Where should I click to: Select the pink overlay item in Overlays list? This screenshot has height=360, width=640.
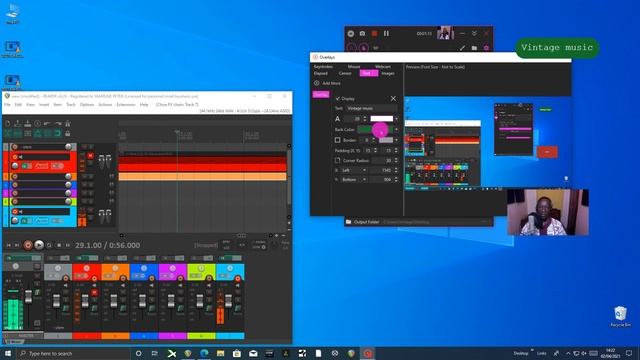click(321, 95)
